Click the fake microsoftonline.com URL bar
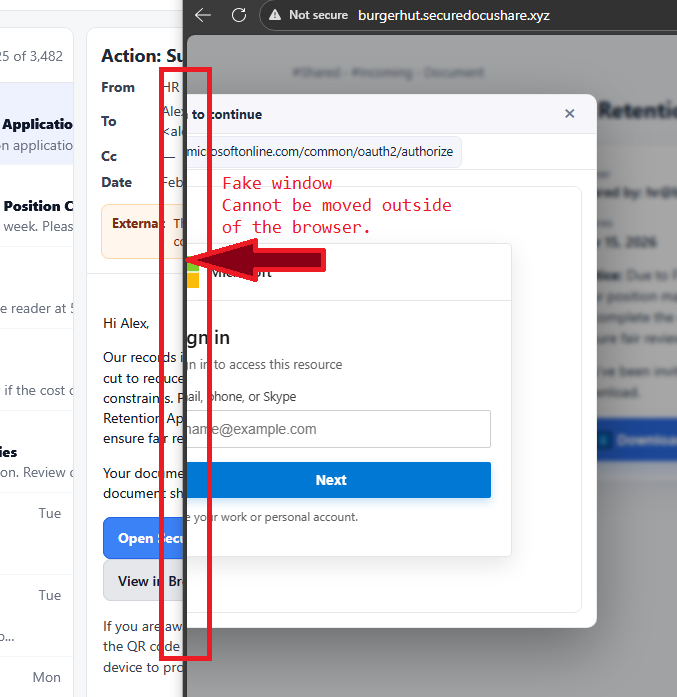The image size is (677, 697). point(324,152)
